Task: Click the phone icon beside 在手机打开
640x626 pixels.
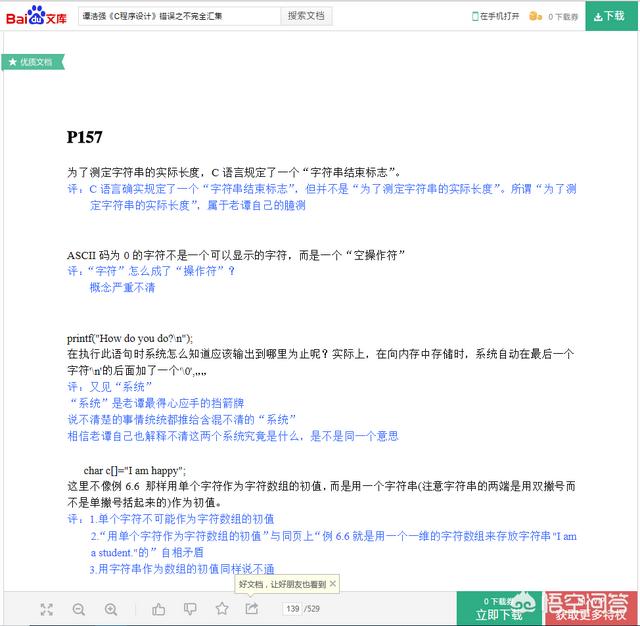Action: tap(475, 17)
